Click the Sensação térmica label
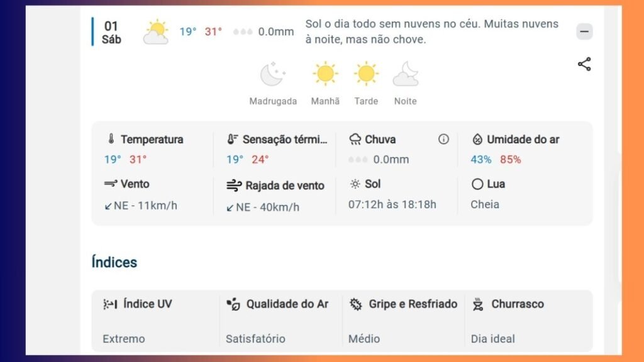644x362 pixels. [285, 140]
